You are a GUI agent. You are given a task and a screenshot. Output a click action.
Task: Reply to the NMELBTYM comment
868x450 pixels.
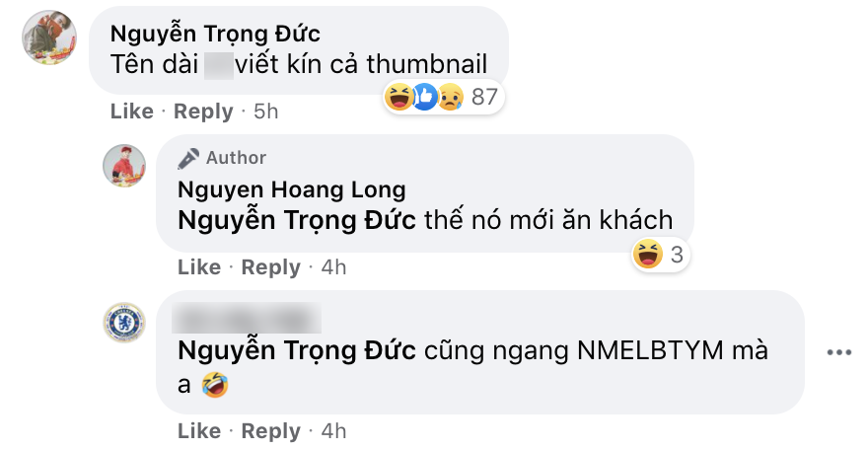[270, 430]
